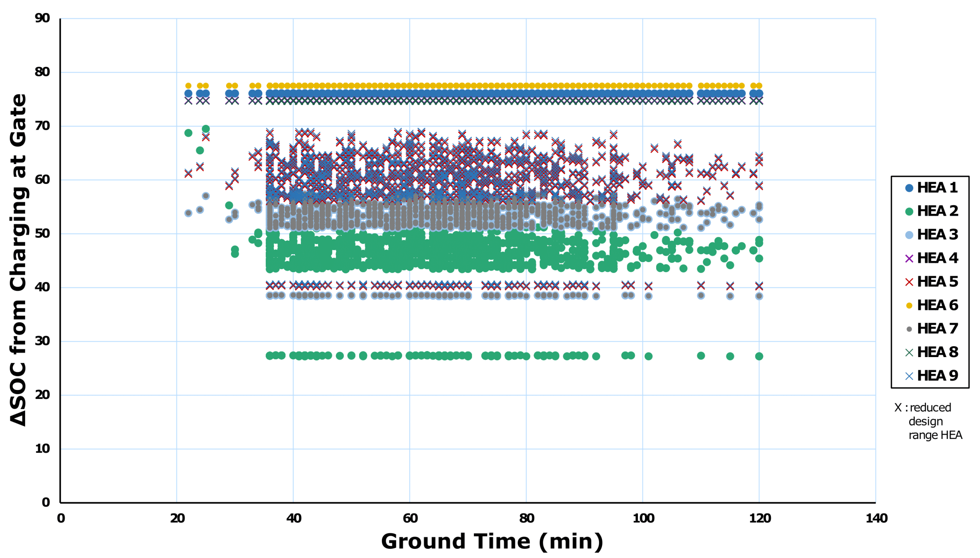
Task: Click the Ground Time (min) axis title
Action: coord(492,542)
